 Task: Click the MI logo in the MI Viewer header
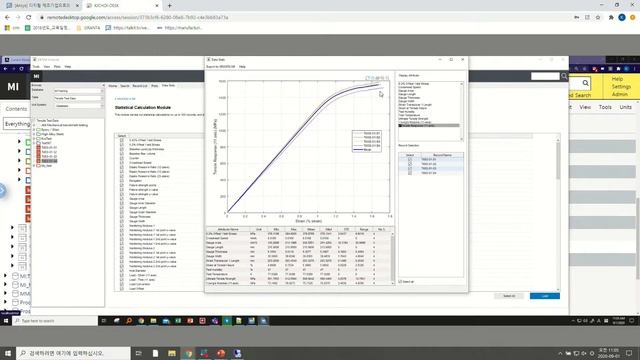(x=36, y=76)
